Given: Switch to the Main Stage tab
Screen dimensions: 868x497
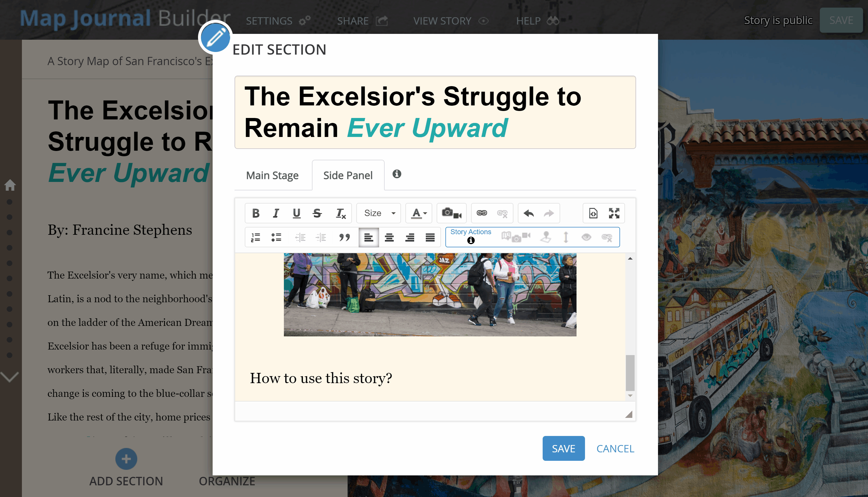Looking at the screenshot, I should click(272, 175).
